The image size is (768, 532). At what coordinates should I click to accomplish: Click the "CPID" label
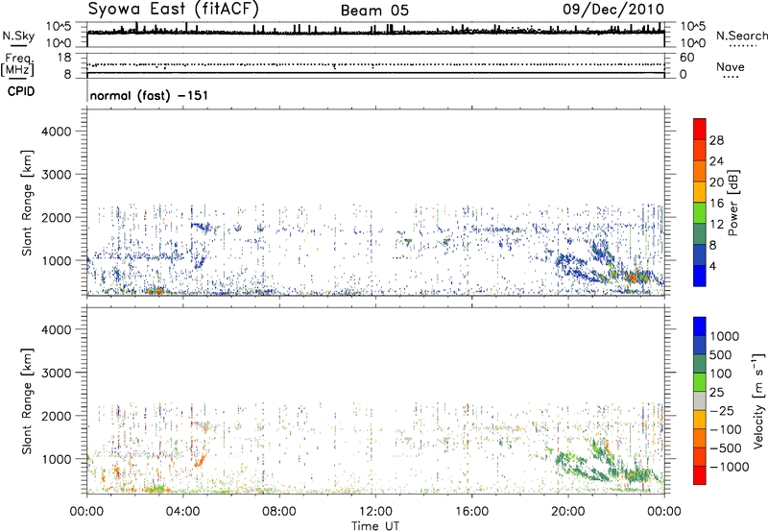pyautogui.click(x=21, y=91)
